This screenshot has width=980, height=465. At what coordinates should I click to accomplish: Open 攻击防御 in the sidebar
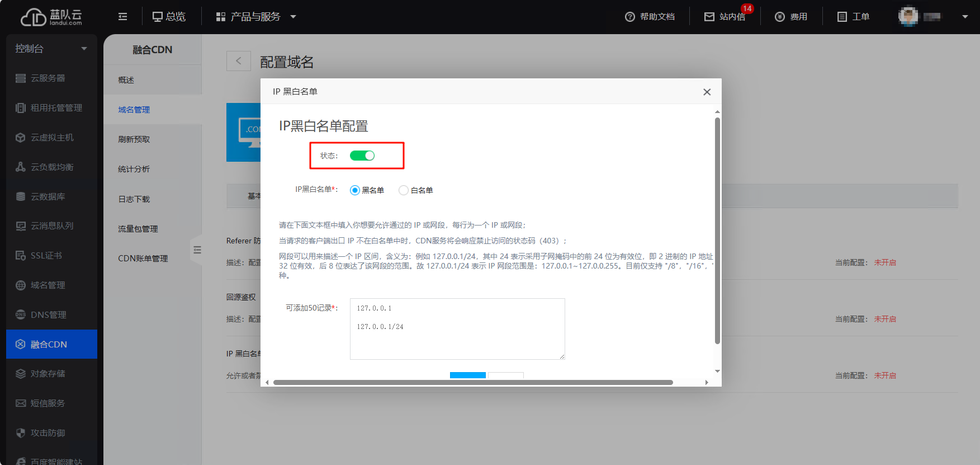pyautogui.click(x=51, y=433)
